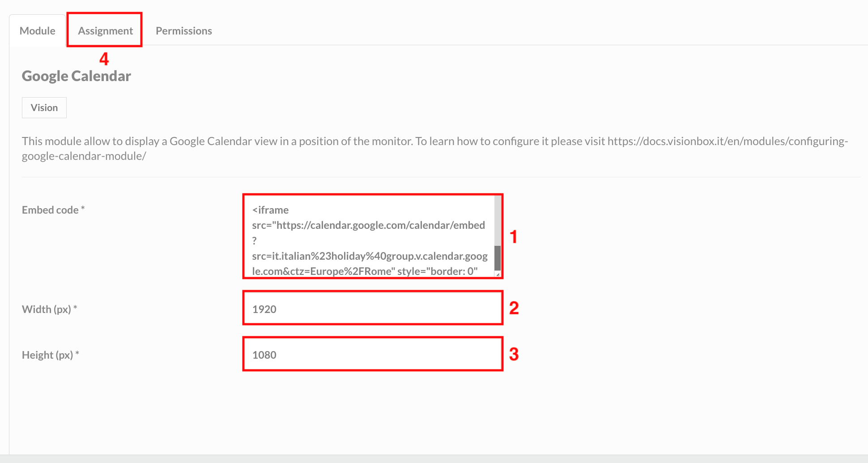Viewport: 868px width, 463px height.
Task: Click the Height (px) label
Action: [x=50, y=354]
